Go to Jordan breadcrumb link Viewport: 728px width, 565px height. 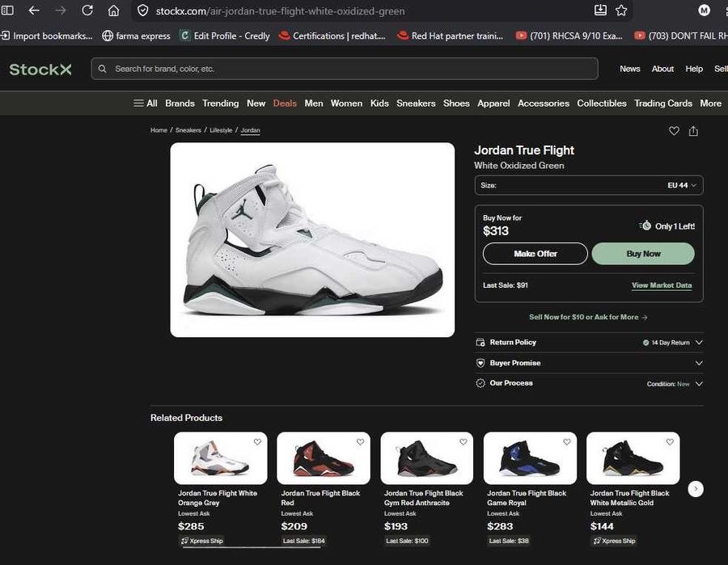coord(250,130)
